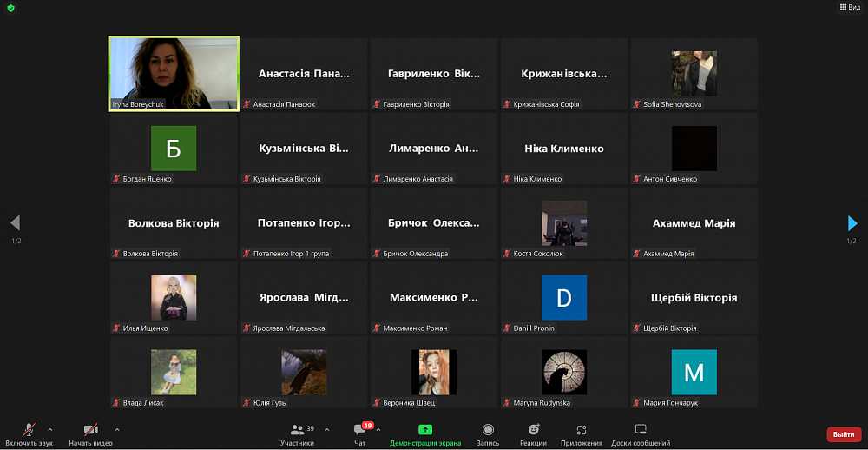The width and height of the screenshot is (868, 450).
Task: Go to next page of participants
Action: 852,223
